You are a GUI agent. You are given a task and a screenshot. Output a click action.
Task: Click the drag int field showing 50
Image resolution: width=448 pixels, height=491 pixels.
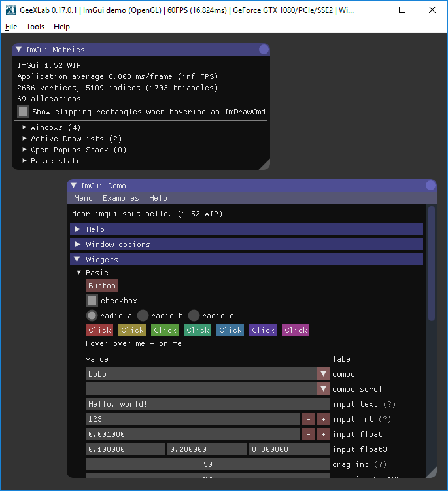click(208, 464)
